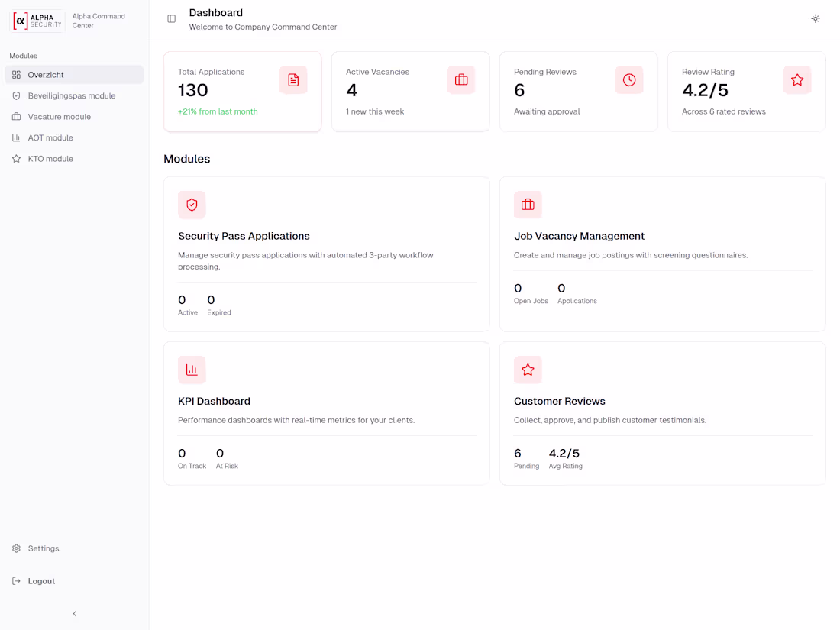Open the AOT module from the sidebar
Image resolution: width=840 pixels, height=630 pixels.
click(50, 137)
